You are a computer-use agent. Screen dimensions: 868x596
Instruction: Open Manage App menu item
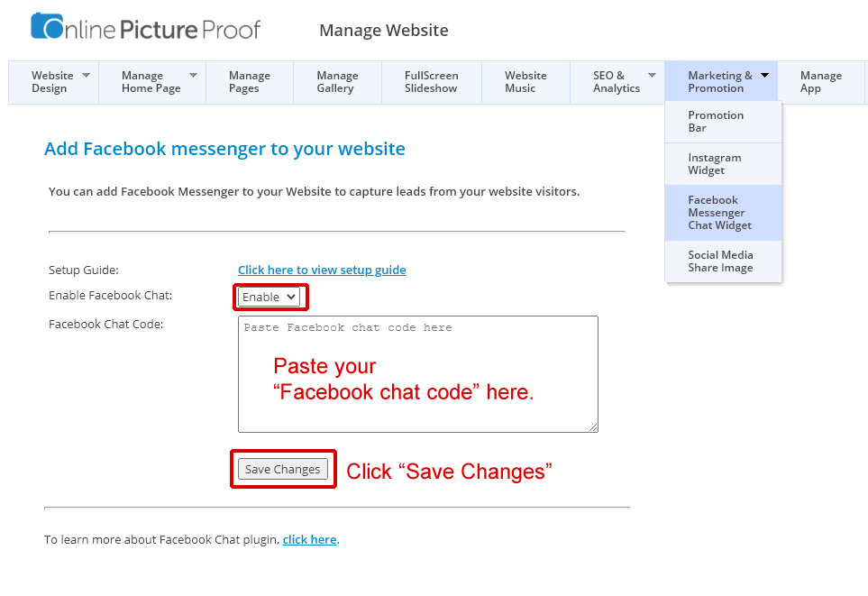[x=821, y=82]
